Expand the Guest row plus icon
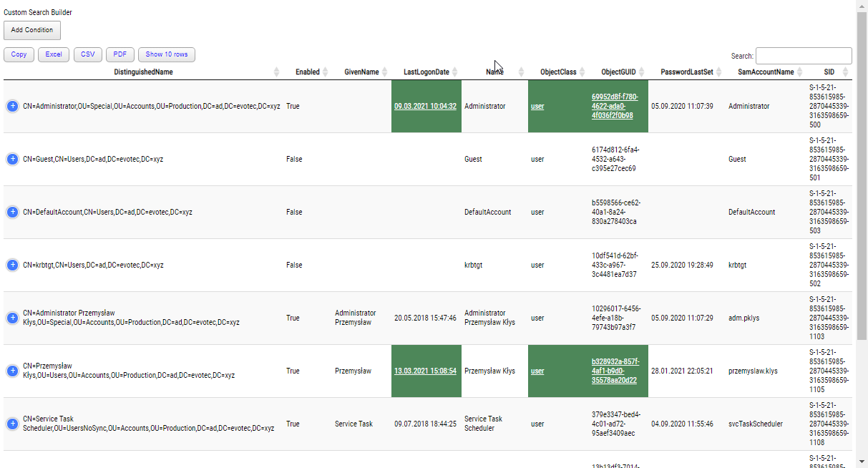This screenshot has width=868, height=468. [12, 159]
